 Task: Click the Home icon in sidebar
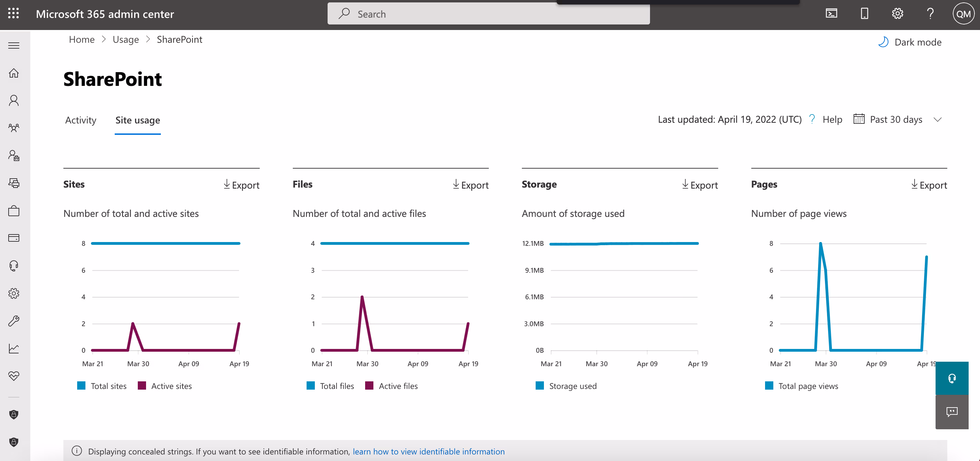(14, 73)
